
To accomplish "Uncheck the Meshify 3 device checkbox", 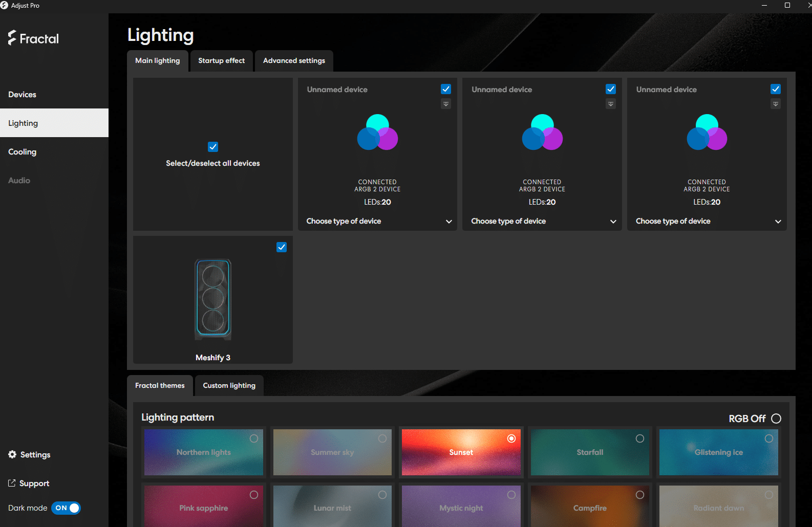I will click(x=282, y=247).
